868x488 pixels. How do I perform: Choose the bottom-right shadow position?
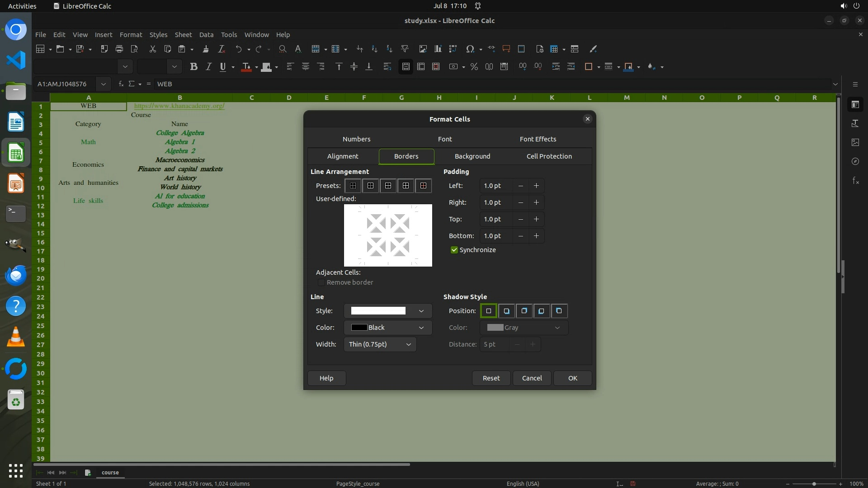coord(506,311)
